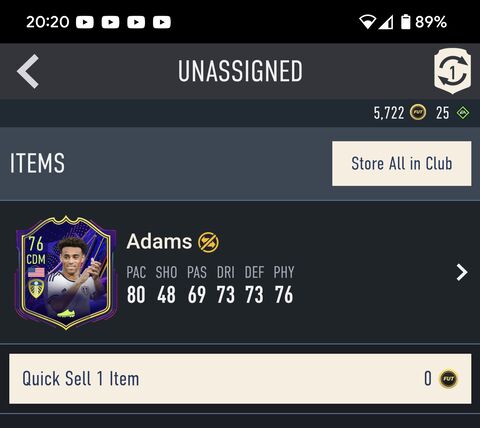Tap the Wi-Fi status icon
The width and height of the screenshot is (480, 428).
(x=367, y=22)
